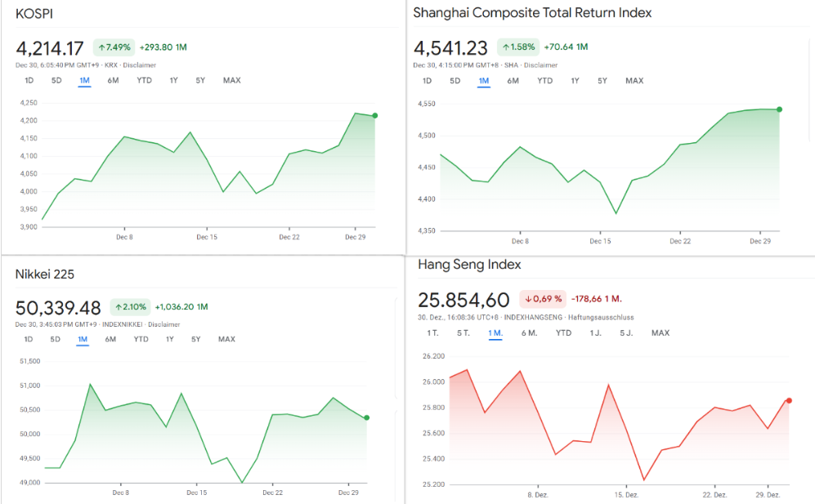Screen dimensions: 815x504
Task: Click the KOSPI 7.49% up-arrow badge
Action: click(114, 47)
